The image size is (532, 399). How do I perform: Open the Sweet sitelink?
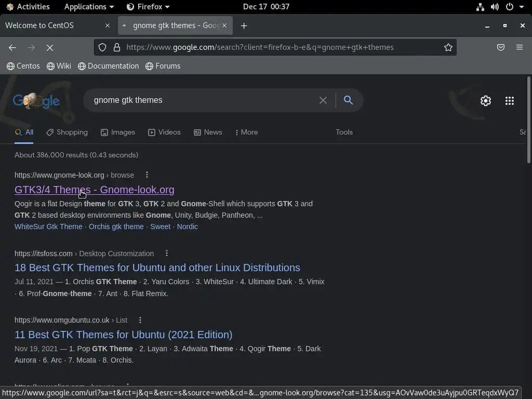(160, 227)
